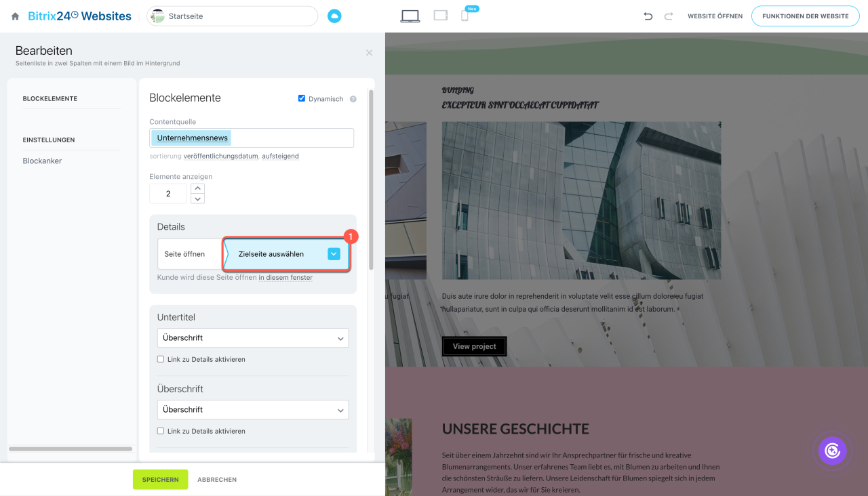868x496 pixels.
Task: Open the purple CoPilot assistant icon
Action: coord(832,451)
